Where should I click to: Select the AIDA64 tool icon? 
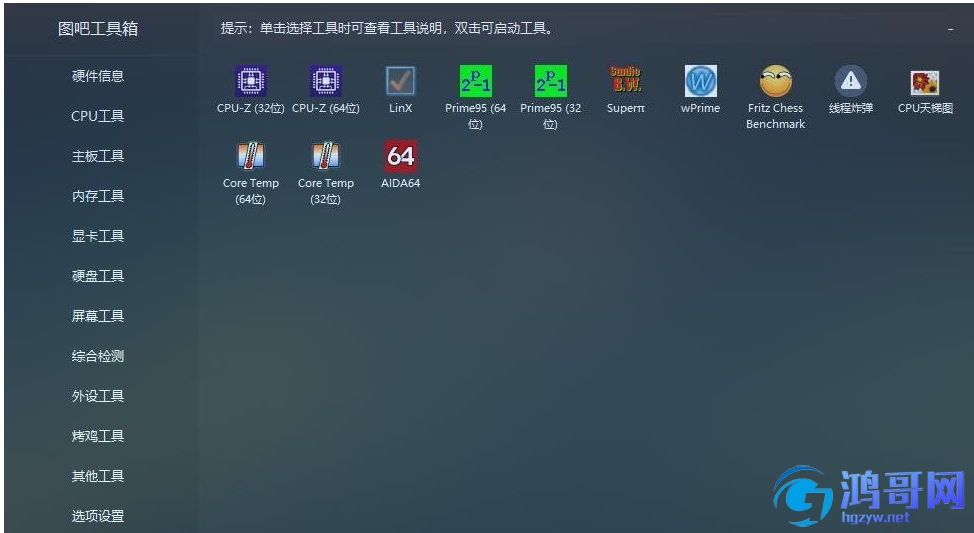tap(400, 156)
